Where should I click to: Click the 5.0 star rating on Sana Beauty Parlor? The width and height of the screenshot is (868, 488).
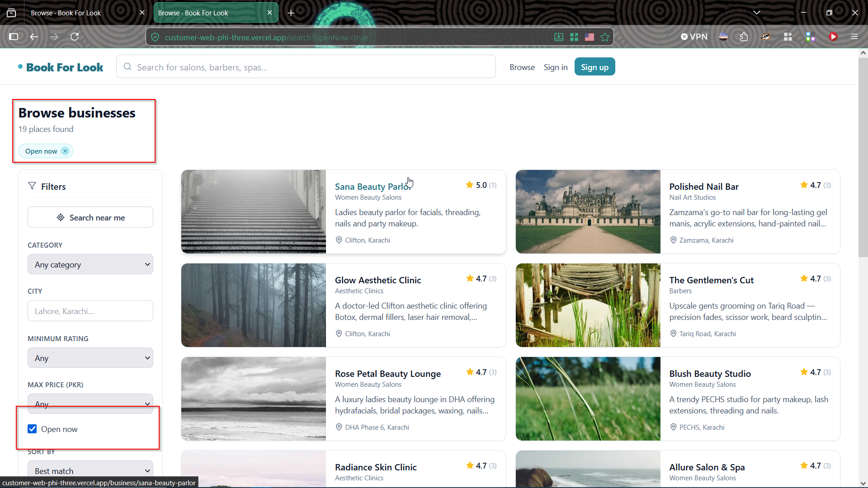[481, 185]
